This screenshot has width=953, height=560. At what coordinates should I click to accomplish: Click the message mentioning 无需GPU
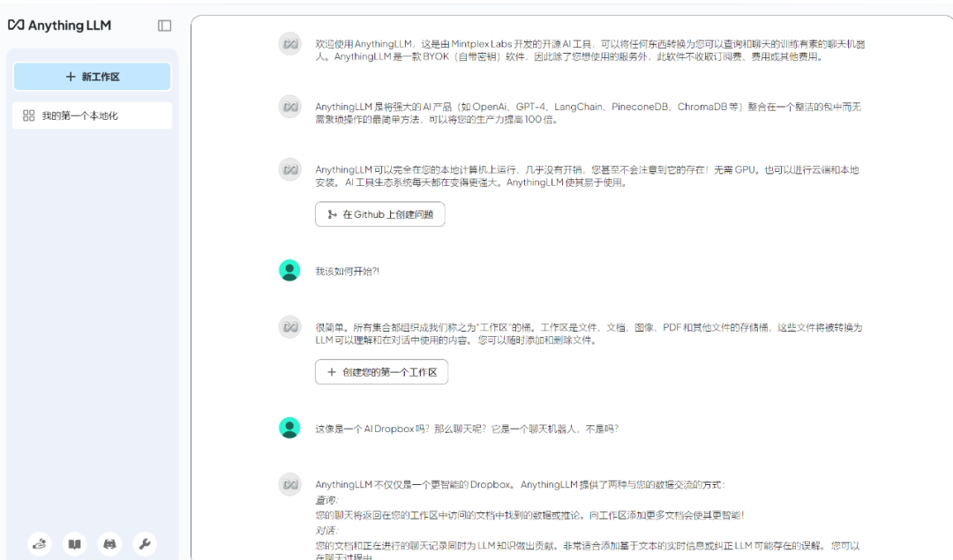click(587, 176)
